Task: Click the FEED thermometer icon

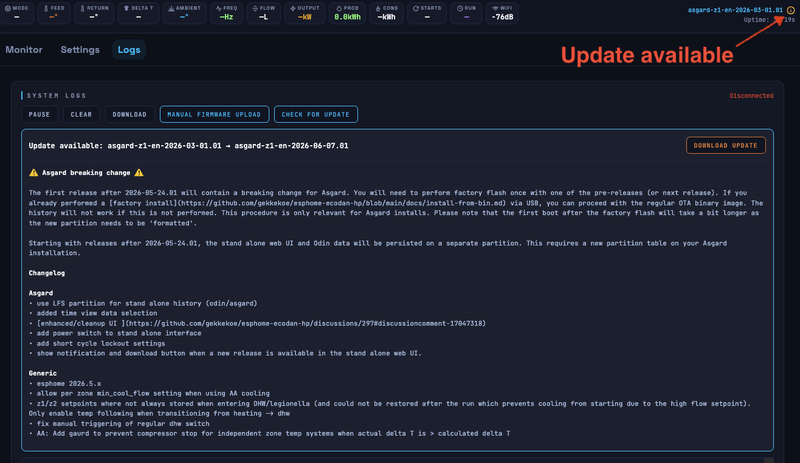Action: tap(46, 8)
